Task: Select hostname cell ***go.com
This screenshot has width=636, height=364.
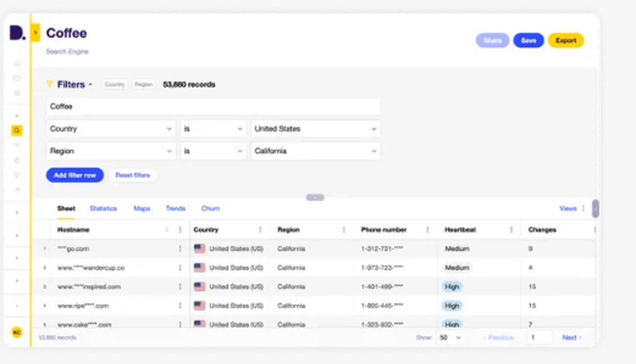Action: (73, 249)
